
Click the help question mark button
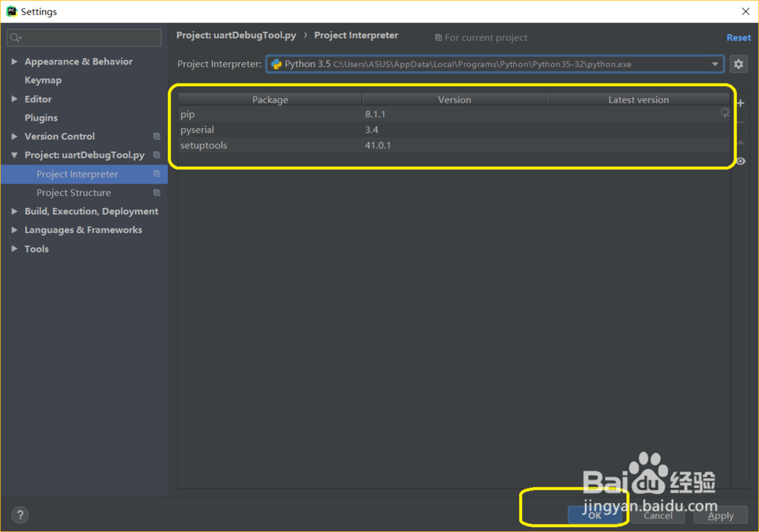[x=20, y=515]
